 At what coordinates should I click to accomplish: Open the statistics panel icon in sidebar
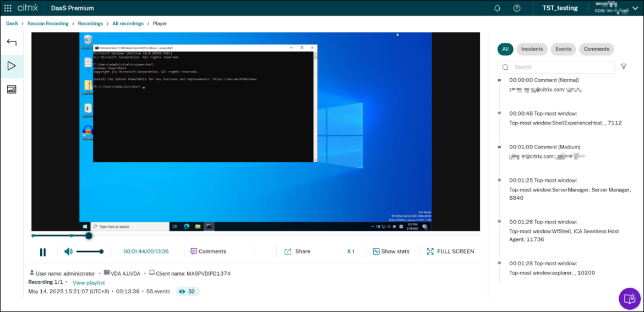point(12,90)
